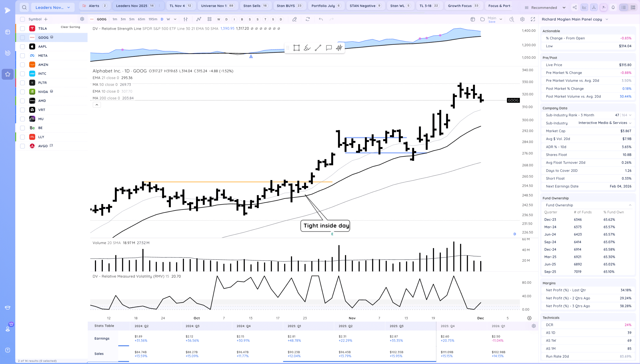Image resolution: width=640 pixels, height=364 pixels.
Task: Tick the NVDA row checkbox
Action: click(22, 92)
